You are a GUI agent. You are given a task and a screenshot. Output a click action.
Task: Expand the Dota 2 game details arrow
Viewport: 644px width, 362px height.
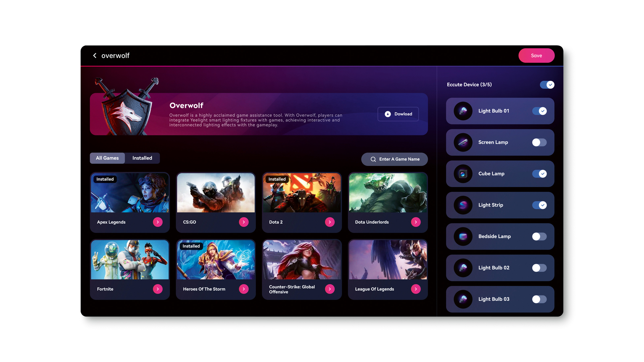pos(329,222)
